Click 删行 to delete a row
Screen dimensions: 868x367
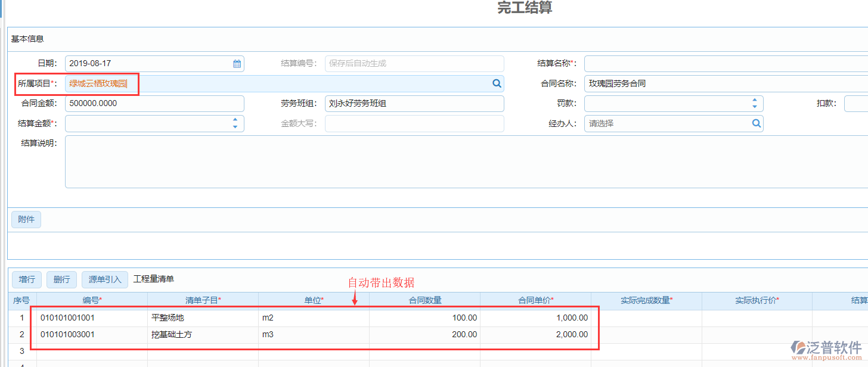tap(61, 279)
